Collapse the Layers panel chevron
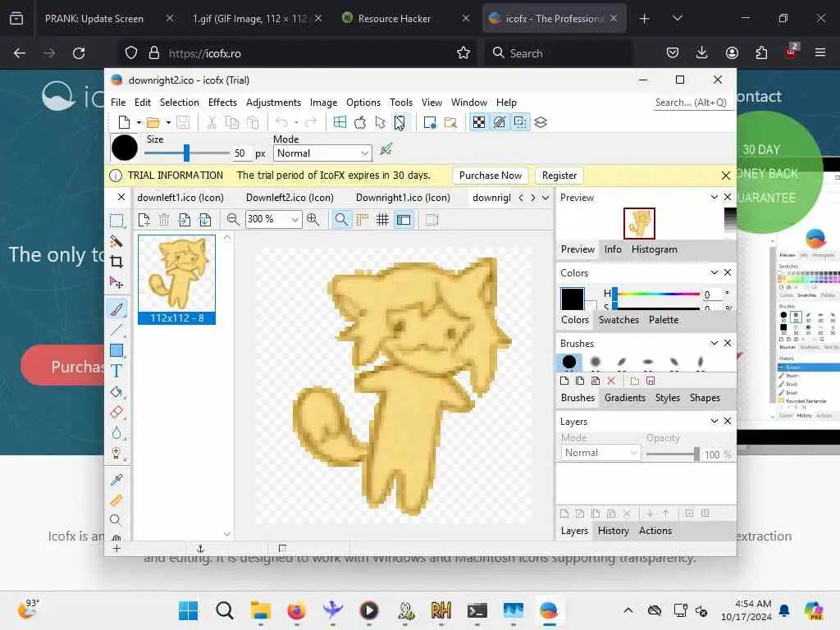Image resolution: width=840 pixels, height=630 pixels. coord(714,421)
